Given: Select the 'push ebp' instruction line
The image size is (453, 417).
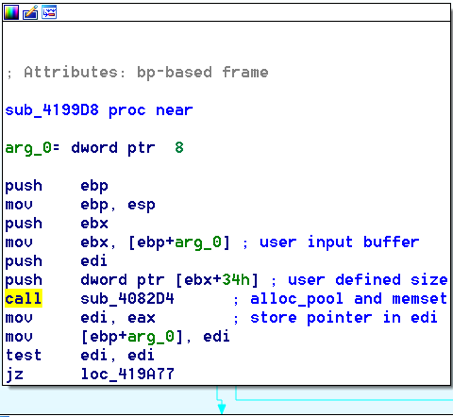Looking at the screenshot, I should [57, 186].
